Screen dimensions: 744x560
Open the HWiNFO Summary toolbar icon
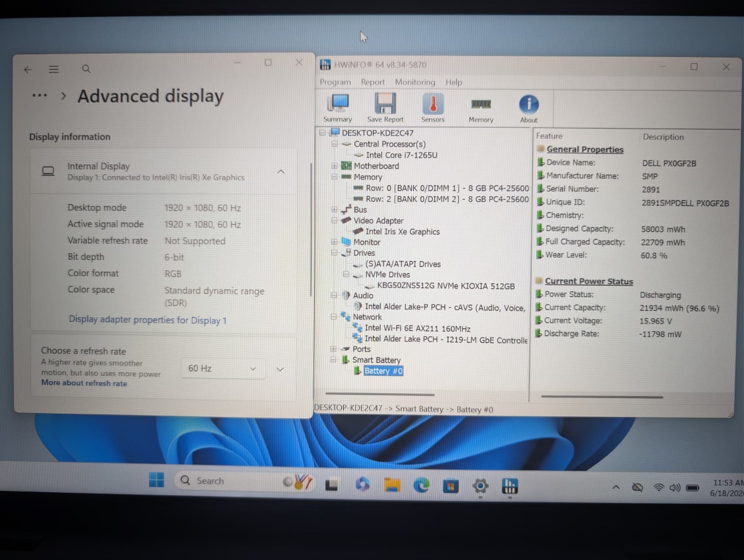point(338,107)
